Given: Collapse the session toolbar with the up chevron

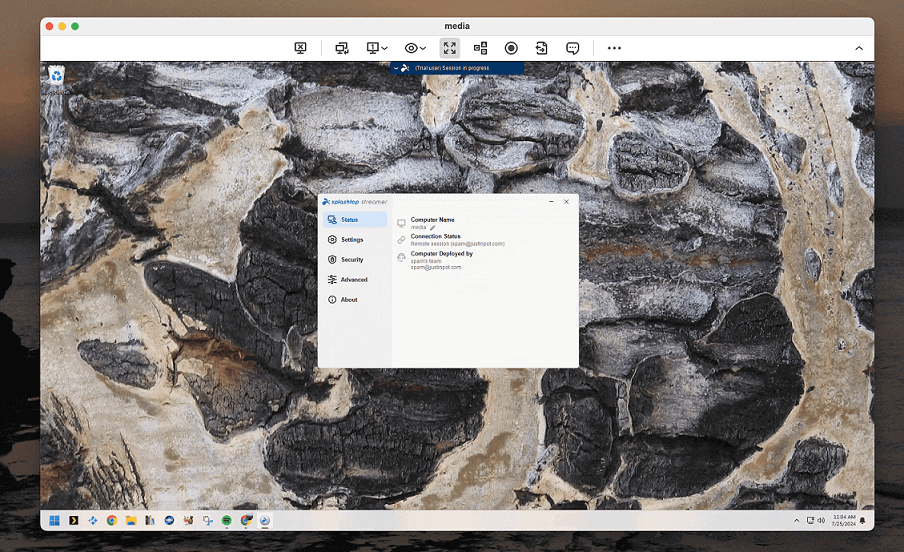Looking at the screenshot, I should (x=858, y=48).
